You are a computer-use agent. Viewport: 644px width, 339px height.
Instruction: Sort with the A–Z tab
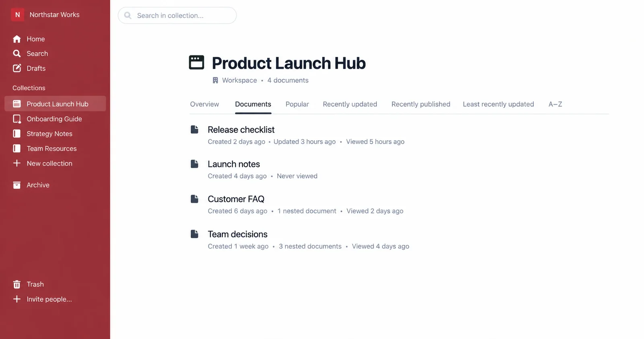555,104
